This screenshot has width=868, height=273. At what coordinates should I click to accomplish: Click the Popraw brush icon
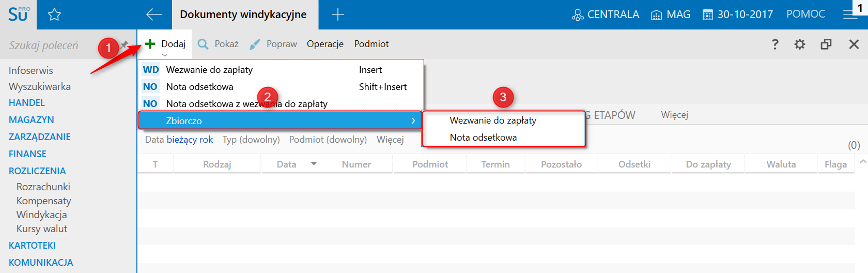[x=255, y=44]
